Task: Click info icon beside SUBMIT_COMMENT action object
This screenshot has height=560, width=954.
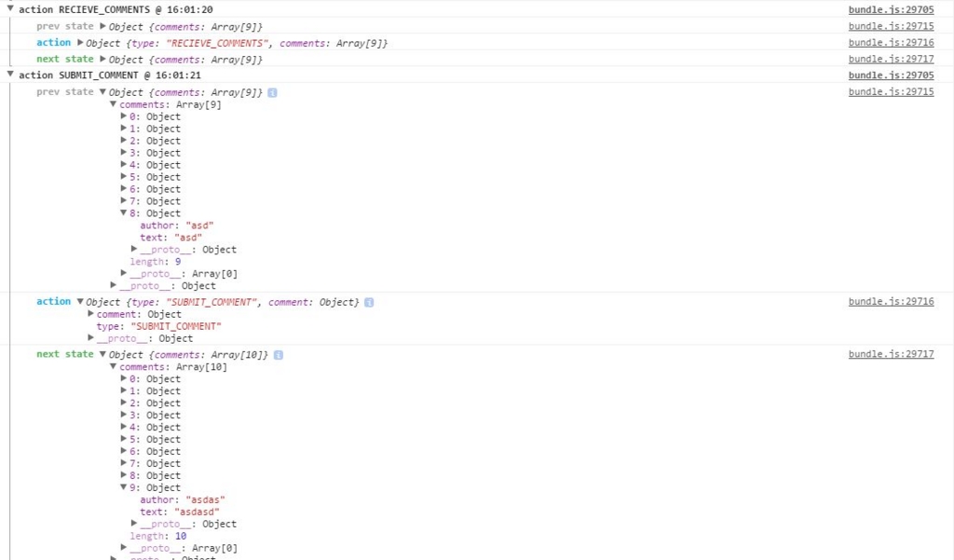Action: click(369, 302)
